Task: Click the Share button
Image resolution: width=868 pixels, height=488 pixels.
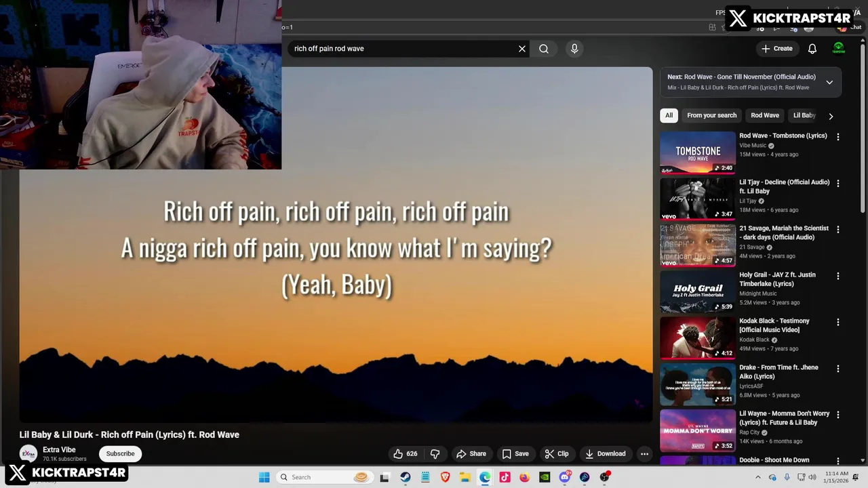Action: pyautogui.click(x=471, y=453)
